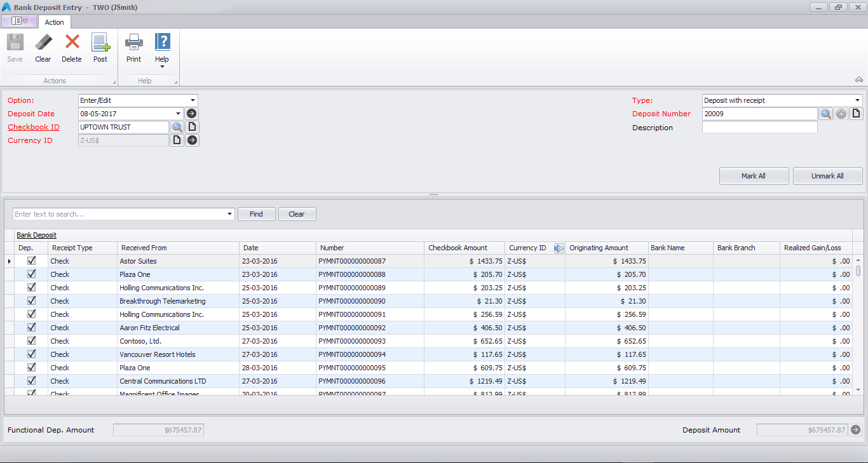Screen dimensions: 868x463
Task: Open Deposit Number lookup magnifier
Action: coord(825,114)
